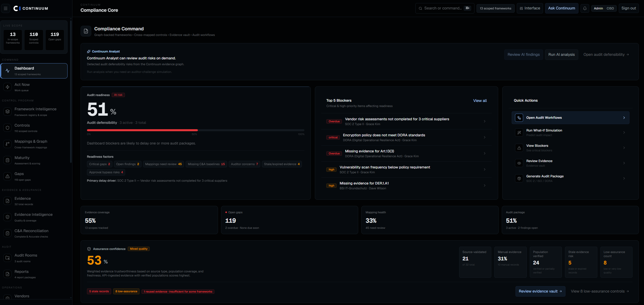
Task: Click the Reports file icon
Action: point(7,274)
